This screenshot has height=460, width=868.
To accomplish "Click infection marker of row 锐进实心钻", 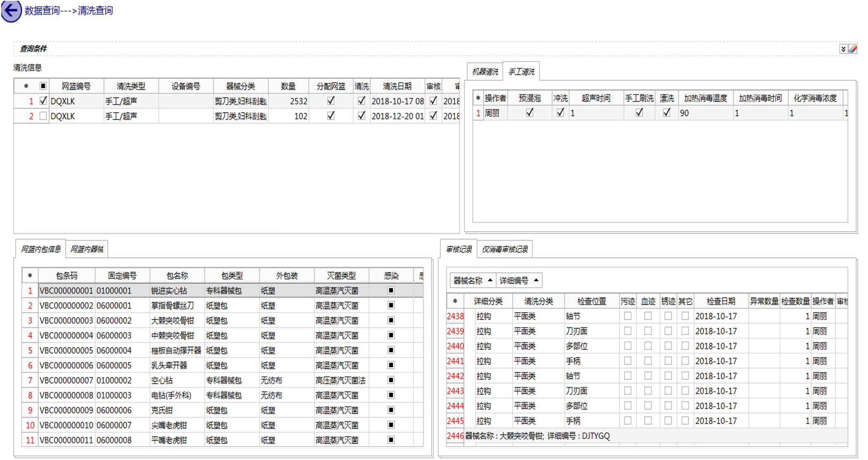I will (x=391, y=290).
